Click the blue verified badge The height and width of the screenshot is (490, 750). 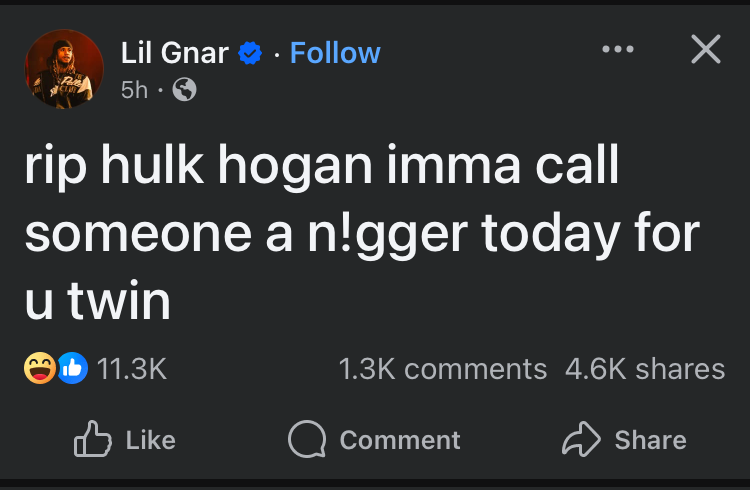click(251, 53)
